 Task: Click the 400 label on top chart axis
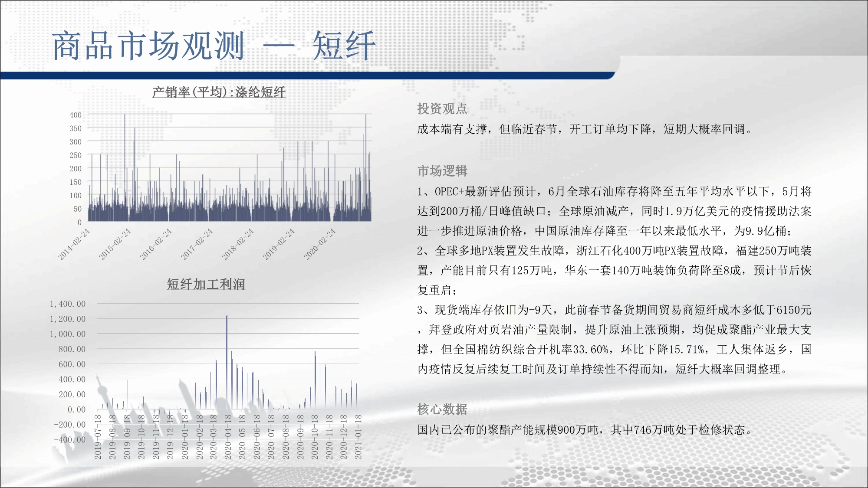point(76,115)
